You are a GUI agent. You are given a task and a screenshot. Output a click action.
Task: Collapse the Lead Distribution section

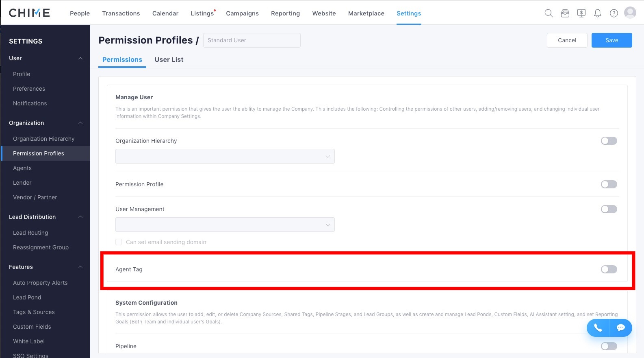[80, 217]
